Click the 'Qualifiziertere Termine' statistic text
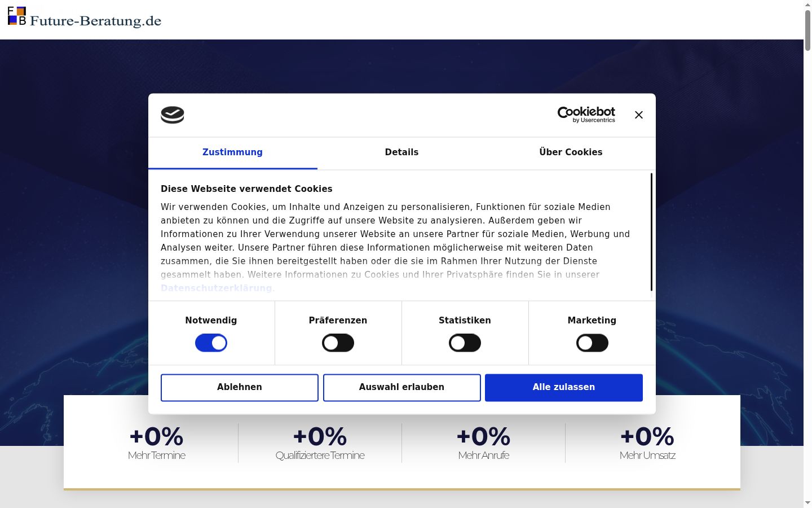The height and width of the screenshot is (508, 812). click(x=320, y=456)
